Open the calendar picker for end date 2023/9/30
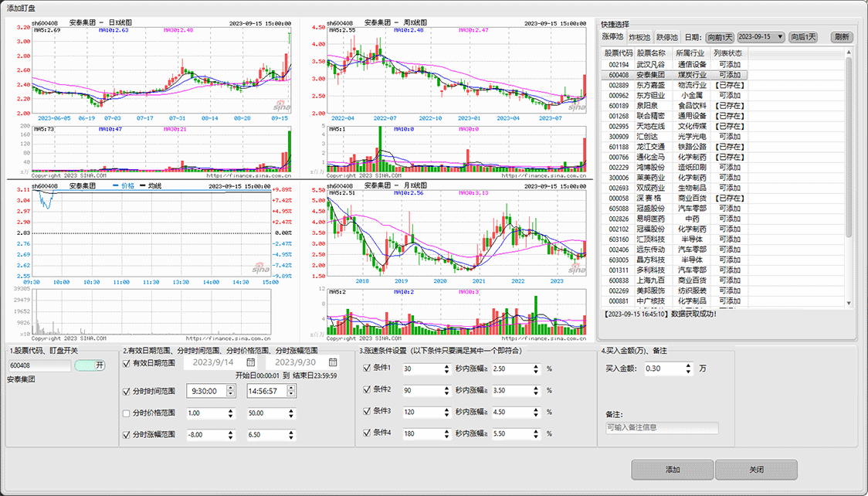Viewport: 868px width, 496px height. (x=333, y=362)
